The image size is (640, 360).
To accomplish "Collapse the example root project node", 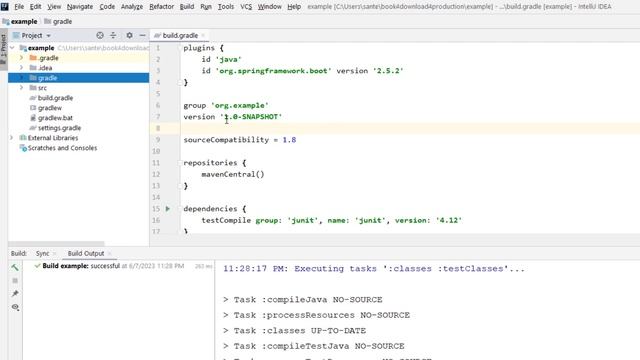I will [x=12, y=48].
